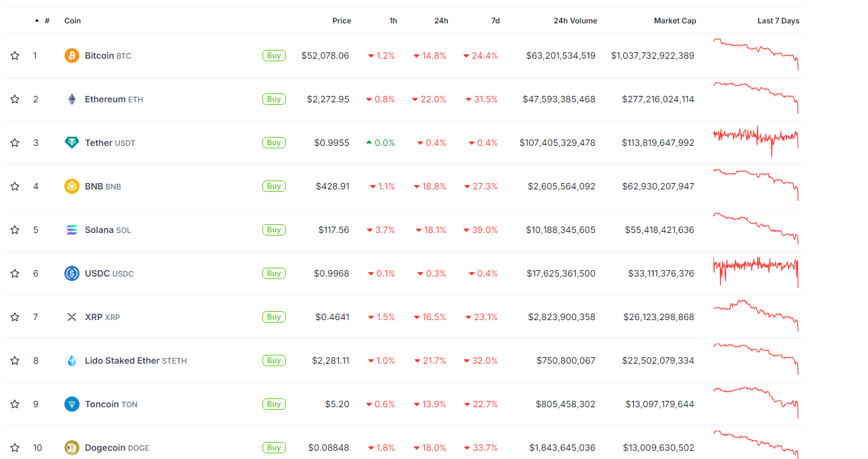Open Solana's 7-day sparkline chart
The height and width of the screenshot is (459, 868).
(x=756, y=228)
